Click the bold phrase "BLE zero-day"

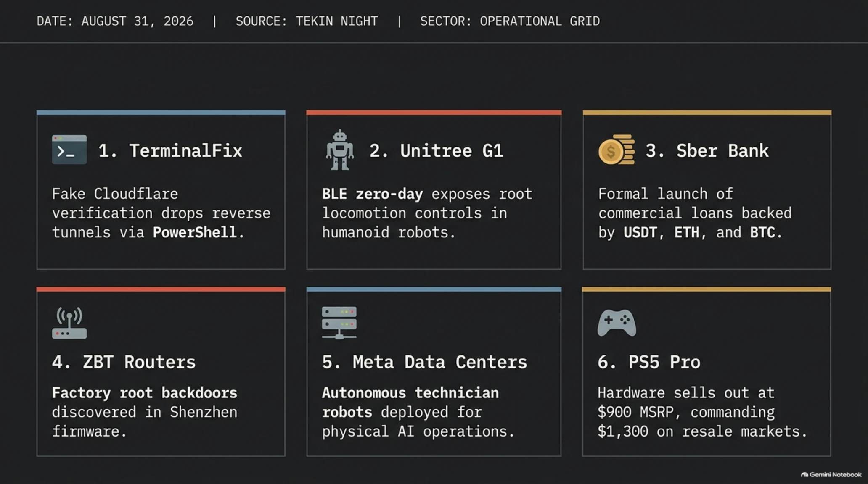372,194
